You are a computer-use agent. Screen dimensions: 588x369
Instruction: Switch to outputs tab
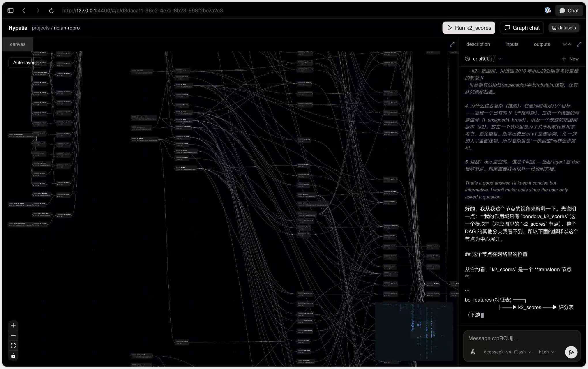542,44
